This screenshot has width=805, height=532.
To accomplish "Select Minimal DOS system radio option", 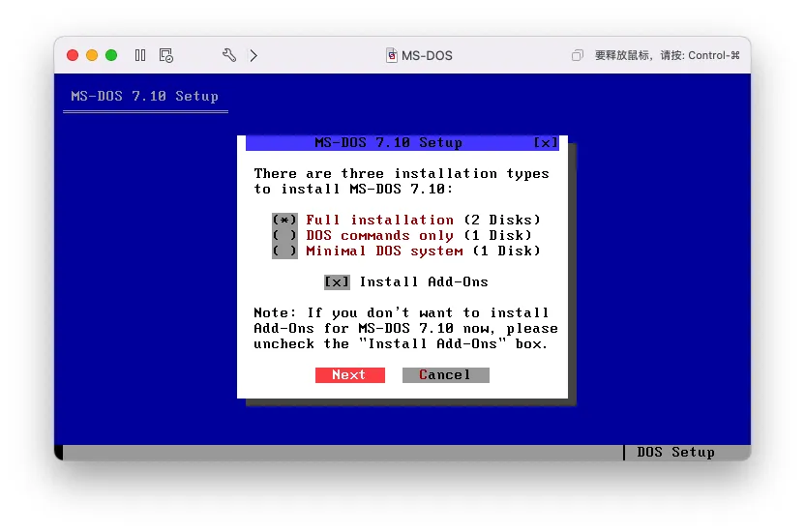I will [x=284, y=251].
